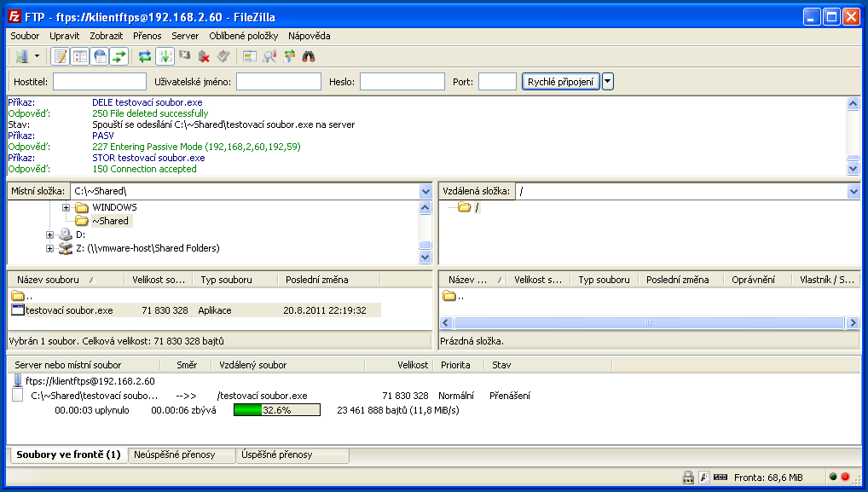Screen dimensions: 868x492
Task: Open local parent folder entry
Action: (x=22, y=296)
